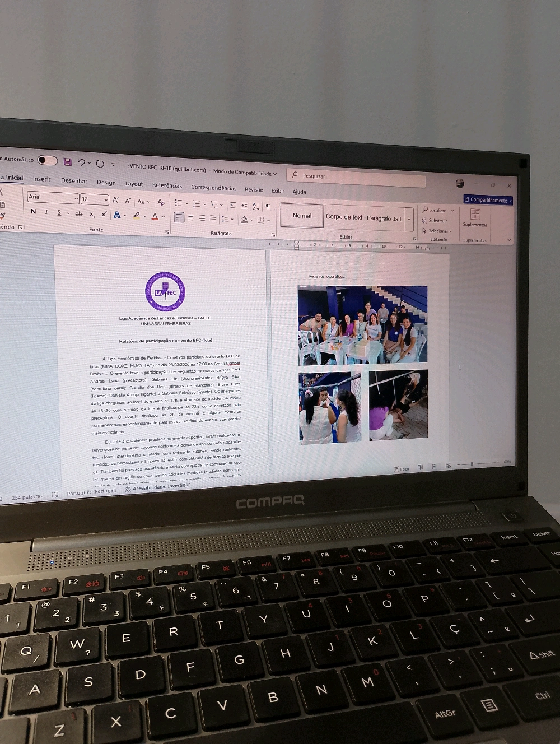The width and height of the screenshot is (560, 744).
Task: Show paragraph marks (pilcrow)
Action: 268,206
